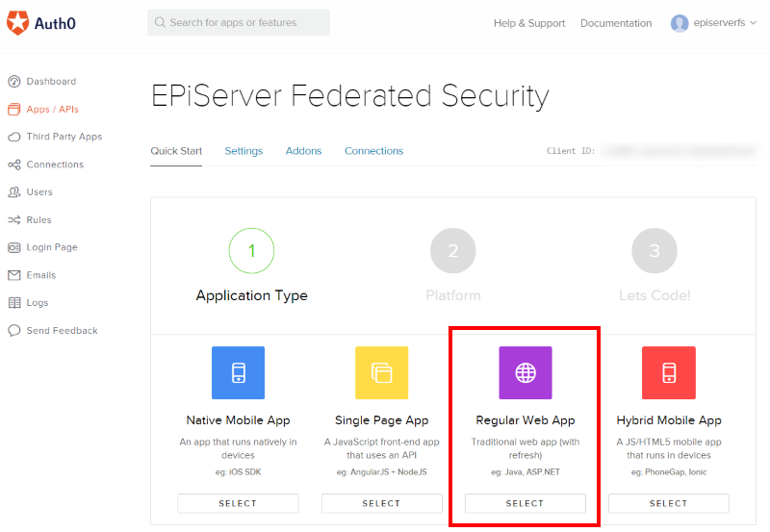Click the Dashboard gauge icon in sidebar
This screenshot has width=770, height=532.
coord(14,82)
